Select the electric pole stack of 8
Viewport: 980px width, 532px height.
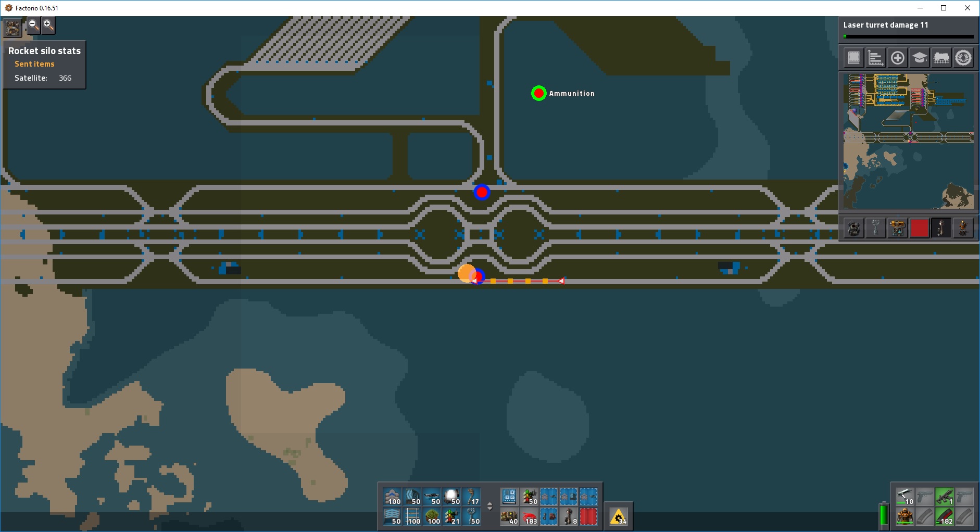coord(569,516)
